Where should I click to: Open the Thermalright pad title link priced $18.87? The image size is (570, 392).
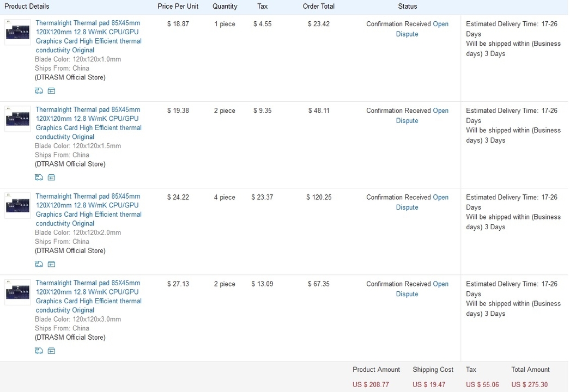(x=88, y=36)
